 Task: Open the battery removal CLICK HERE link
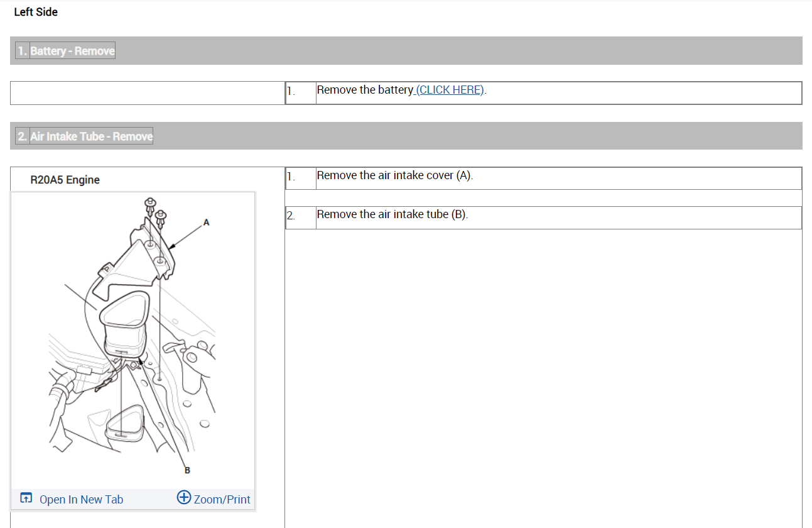(x=450, y=90)
